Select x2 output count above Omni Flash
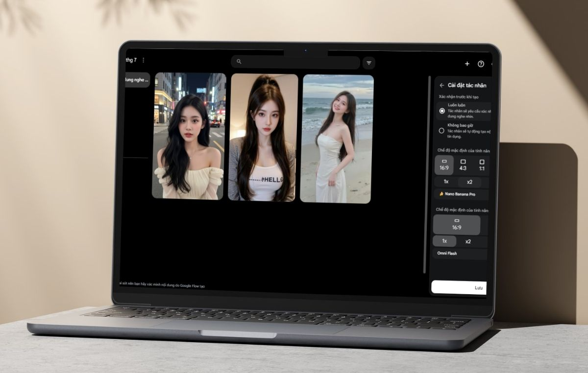 click(x=468, y=241)
